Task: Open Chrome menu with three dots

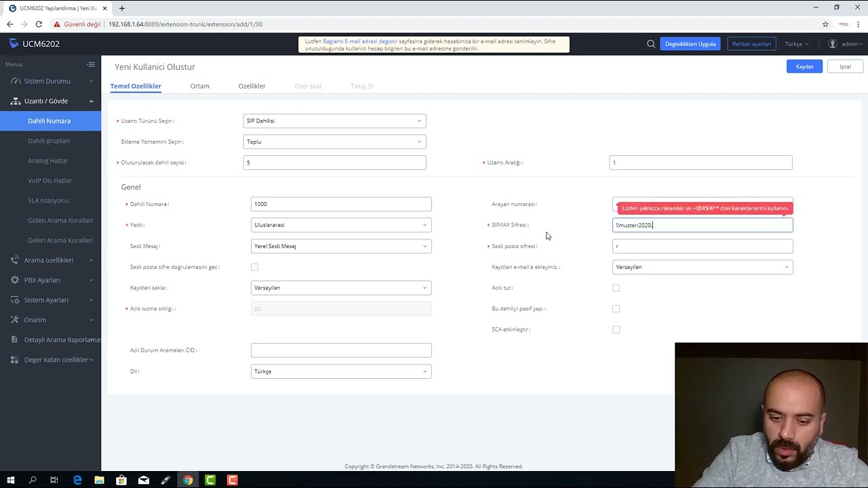Action: pyautogui.click(x=858, y=24)
